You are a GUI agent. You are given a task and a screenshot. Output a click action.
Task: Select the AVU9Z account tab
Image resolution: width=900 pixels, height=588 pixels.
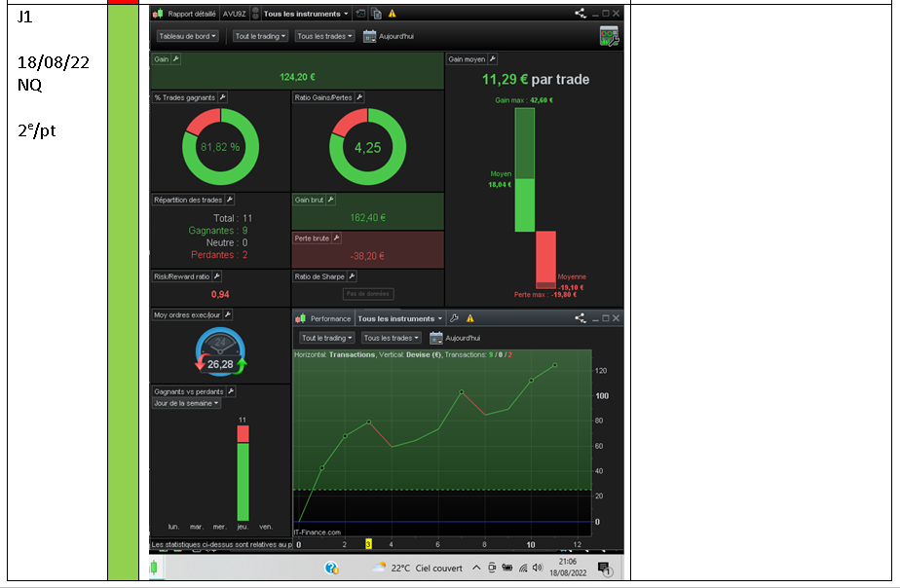tap(234, 14)
